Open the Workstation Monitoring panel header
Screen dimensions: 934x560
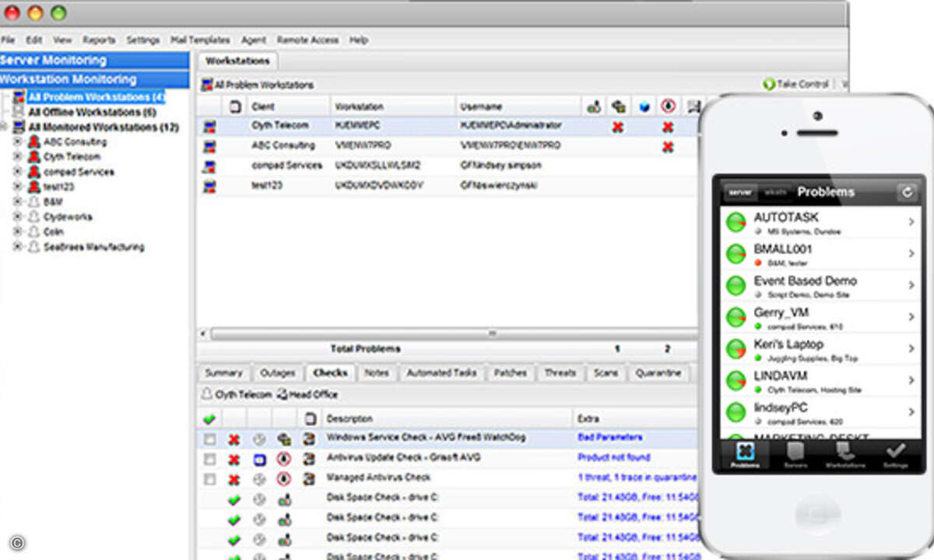(94, 79)
